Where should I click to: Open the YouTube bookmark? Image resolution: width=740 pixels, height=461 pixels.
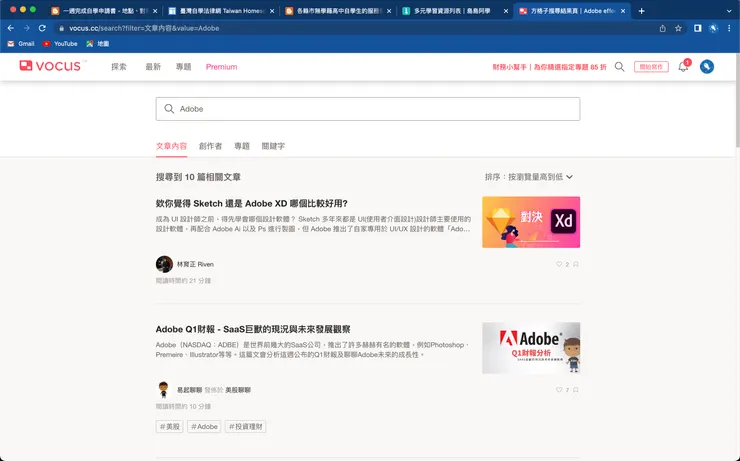tap(60, 43)
